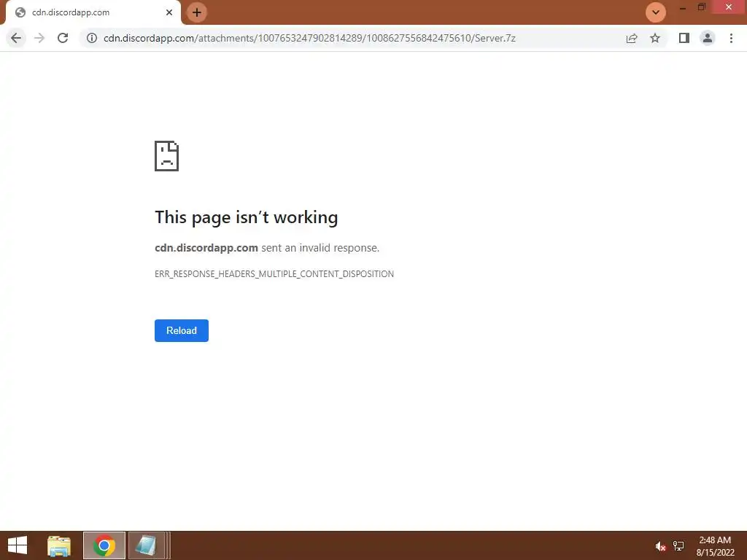Open the notepad-like app in taskbar
The width and height of the screenshot is (747, 560).
coord(146,545)
